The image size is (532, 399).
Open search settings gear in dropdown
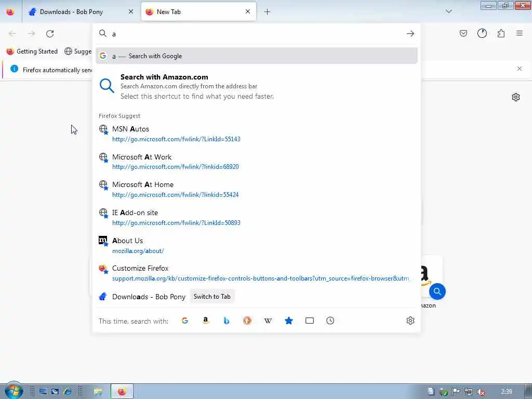click(x=410, y=321)
